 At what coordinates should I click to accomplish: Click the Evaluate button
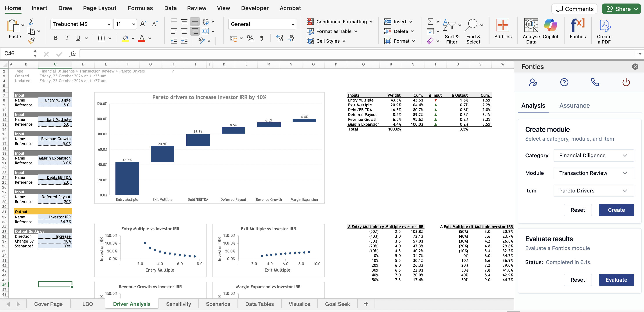pyautogui.click(x=616, y=280)
